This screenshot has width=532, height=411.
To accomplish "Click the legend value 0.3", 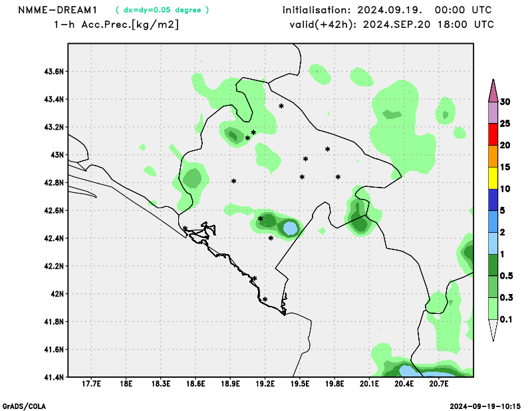I will click(x=507, y=298).
